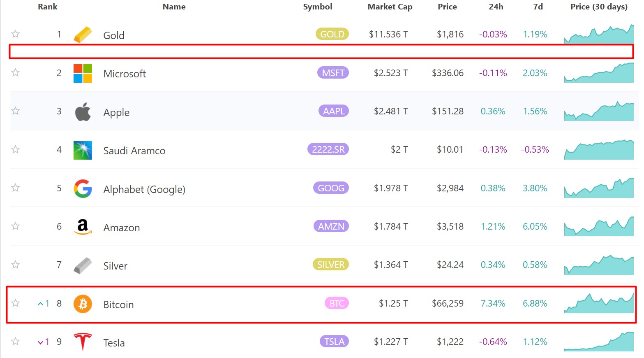
Task: Sort by Market Cap column header
Action: point(390,7)
